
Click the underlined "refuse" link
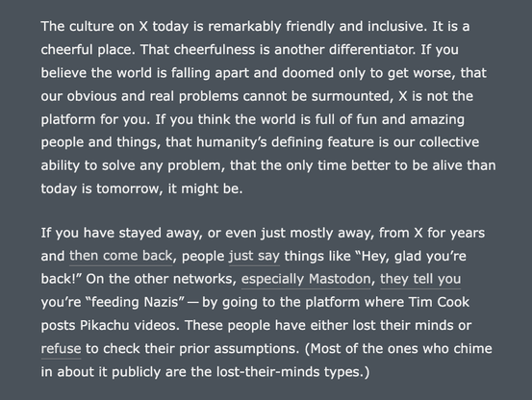point(61,349)
